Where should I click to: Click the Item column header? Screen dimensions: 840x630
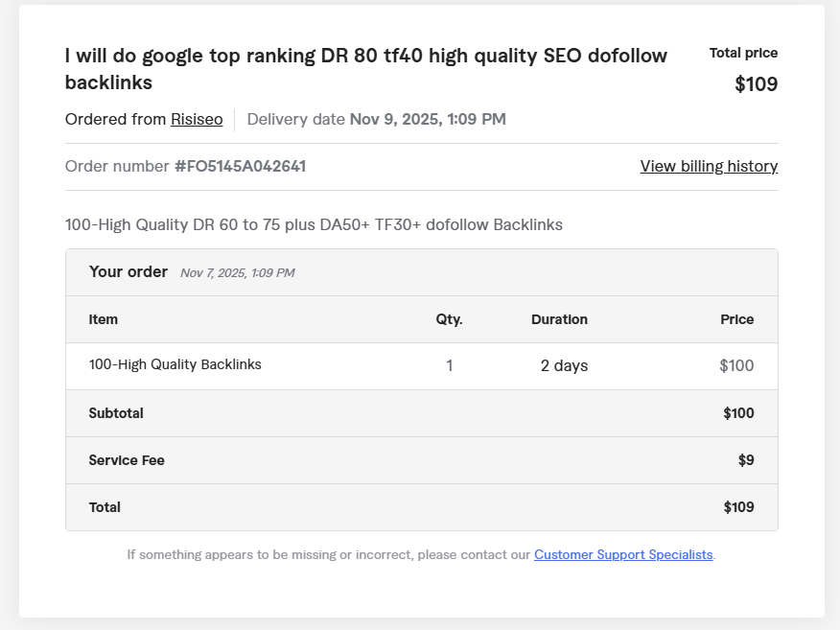pos(104,319)
